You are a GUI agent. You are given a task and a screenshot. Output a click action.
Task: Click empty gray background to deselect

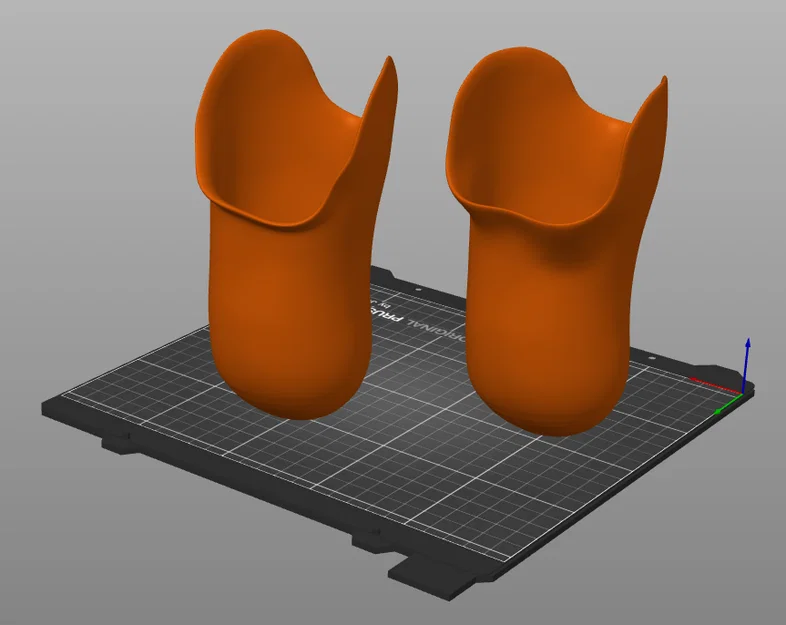click(100, 150)
